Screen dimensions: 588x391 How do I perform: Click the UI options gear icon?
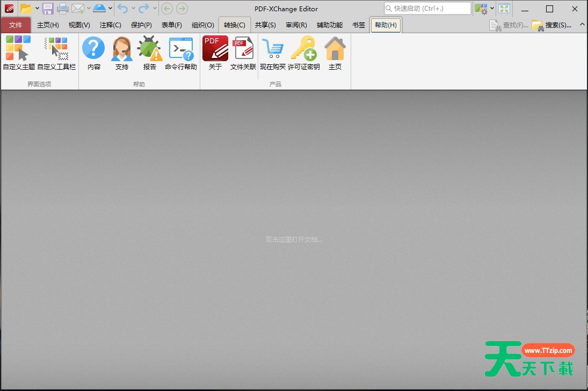(481, 9)
